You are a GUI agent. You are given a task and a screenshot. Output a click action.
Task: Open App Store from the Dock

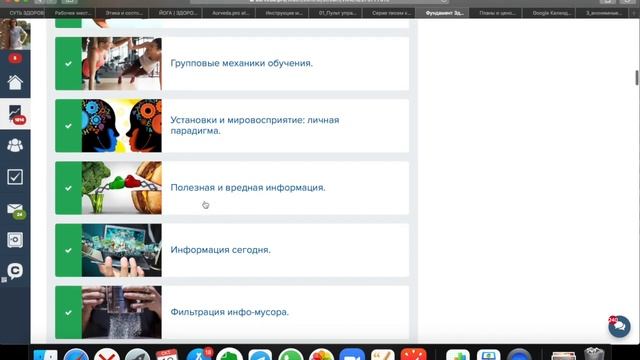click(199, 355)
